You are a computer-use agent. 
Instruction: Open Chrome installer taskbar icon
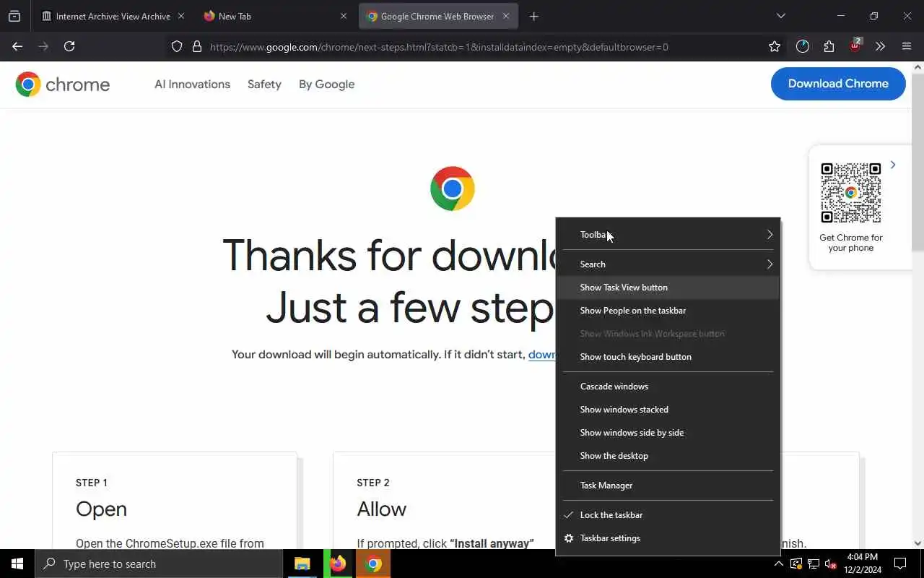pos(373,564)
